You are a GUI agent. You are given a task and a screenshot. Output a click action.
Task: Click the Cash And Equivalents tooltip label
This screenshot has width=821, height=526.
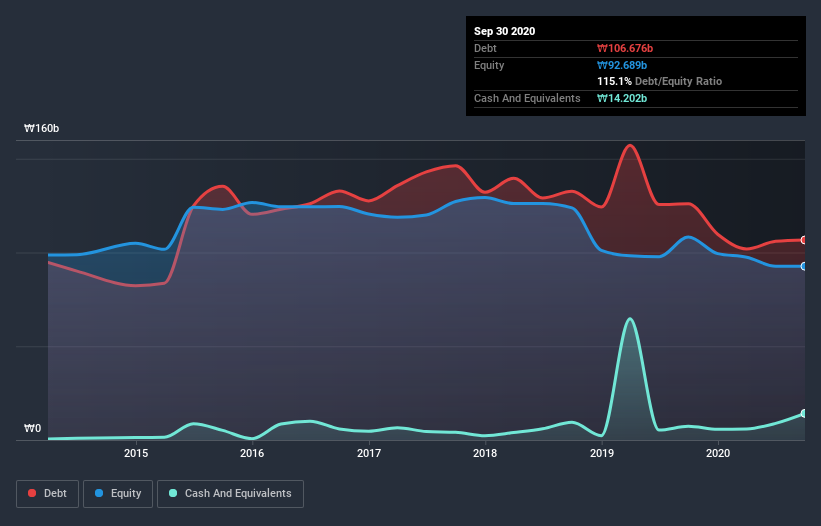pyautogui.click(x=527, y=98)
